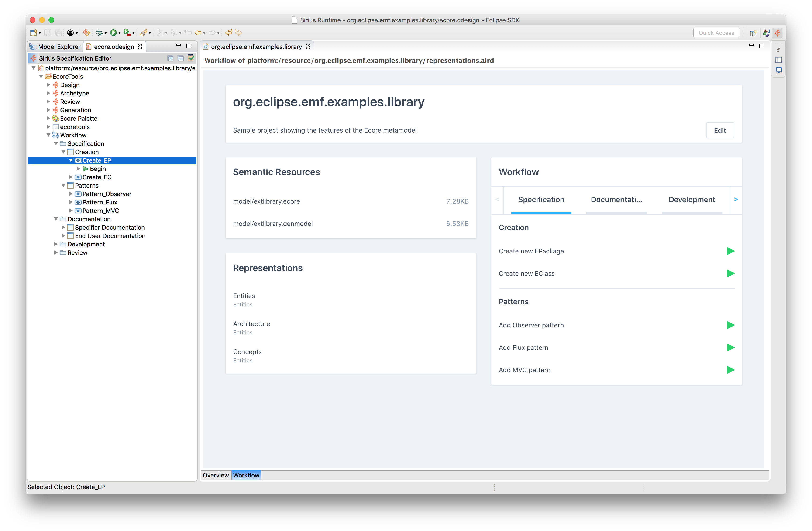Run Create new EClass play arrow
Screen dimensions: 812x531
coord(730,273)
